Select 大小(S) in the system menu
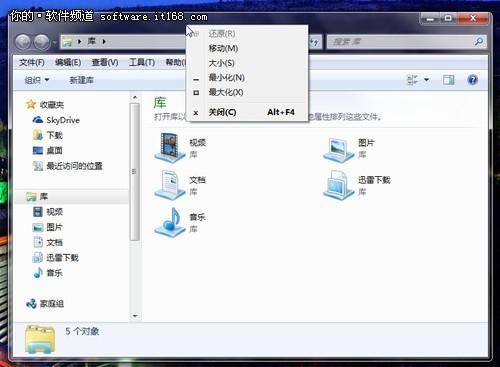Image resolution: width=500 pixels, height=367 pixels. [247, 63]
